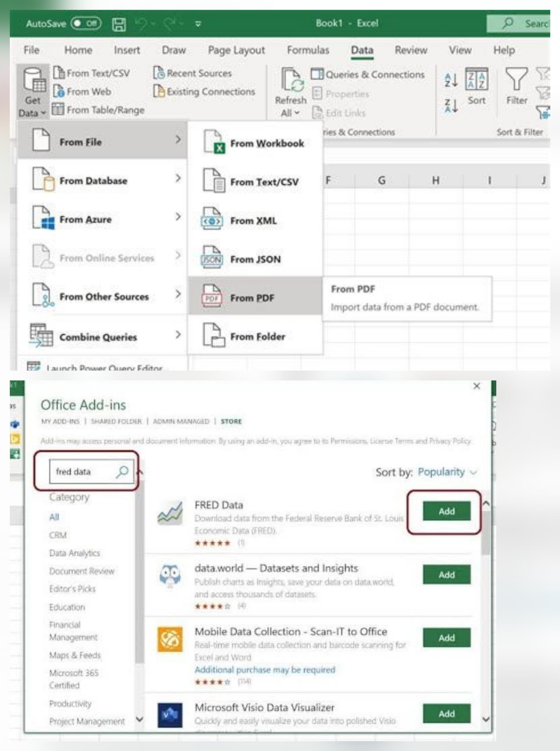Image resolution: width=560 pixels, height=751 pixels.
Task: Click the Save icon in the title bar
Action: (x=118, y=24)
